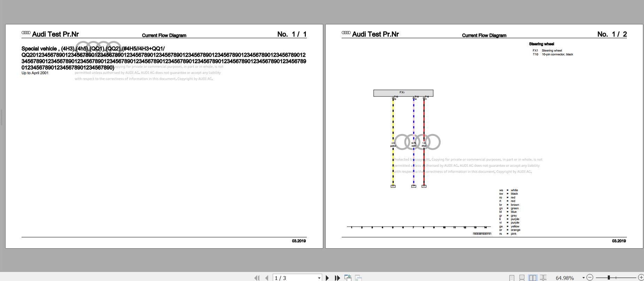Screen dimensions: 644x281
Task: Click the 64.98% zoom value
Action: (x=565, y=278)
